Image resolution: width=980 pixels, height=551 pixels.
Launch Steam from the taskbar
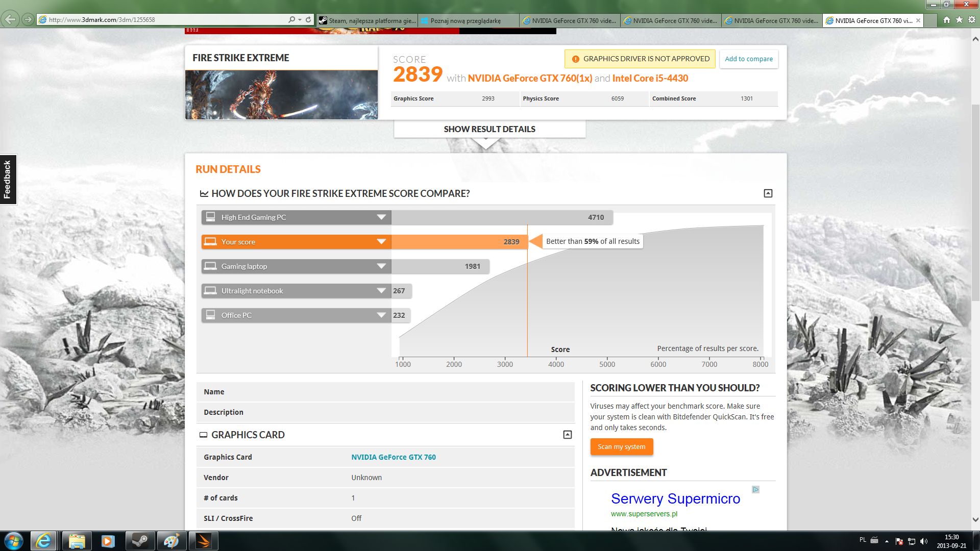139,541
